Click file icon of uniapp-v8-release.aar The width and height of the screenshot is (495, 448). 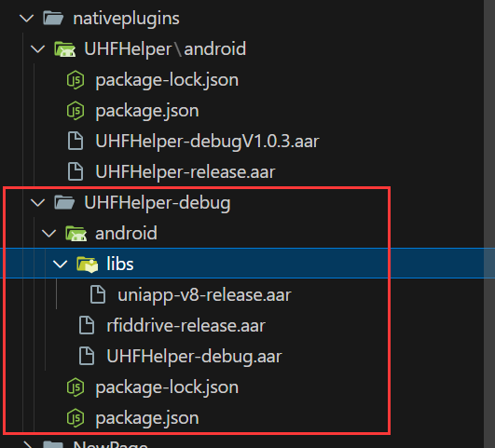tap(98, 294)
